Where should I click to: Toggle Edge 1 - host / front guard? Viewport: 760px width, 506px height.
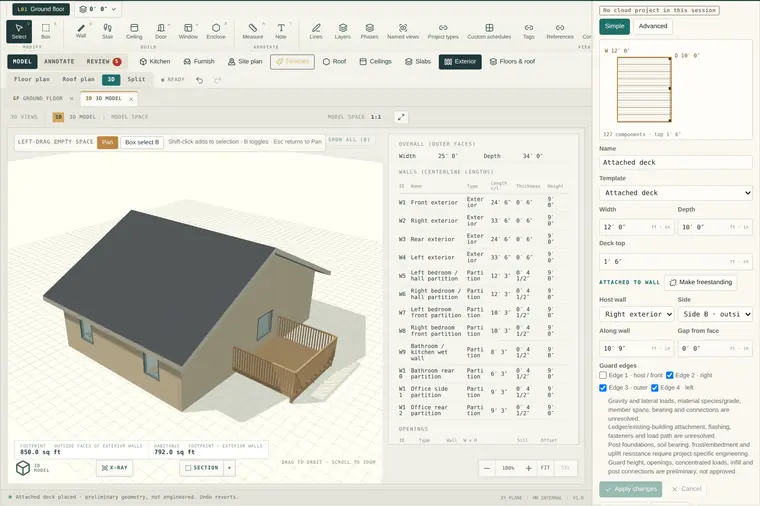click(603, 375)
